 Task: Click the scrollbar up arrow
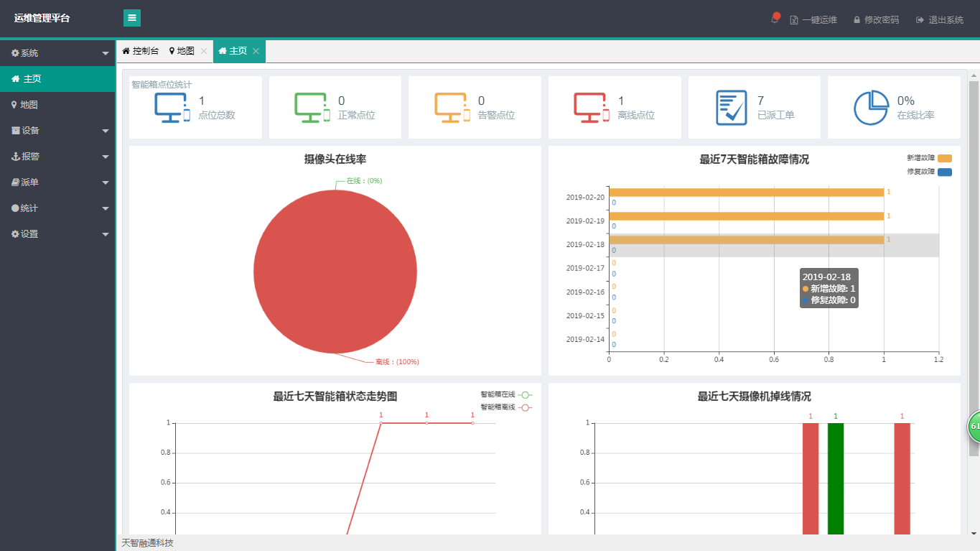(x=974, y=75)
